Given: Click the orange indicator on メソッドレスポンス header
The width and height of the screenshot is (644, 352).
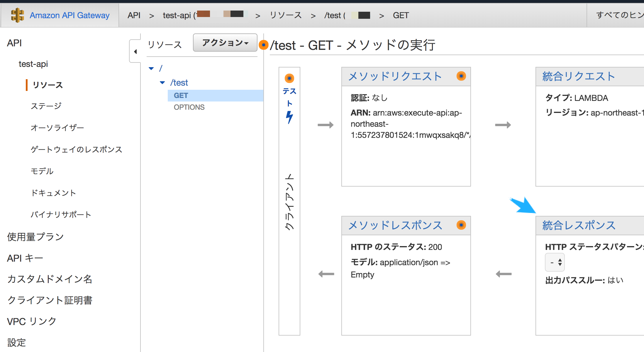Looking at the screenshot, I should click(x=461, y=225).
